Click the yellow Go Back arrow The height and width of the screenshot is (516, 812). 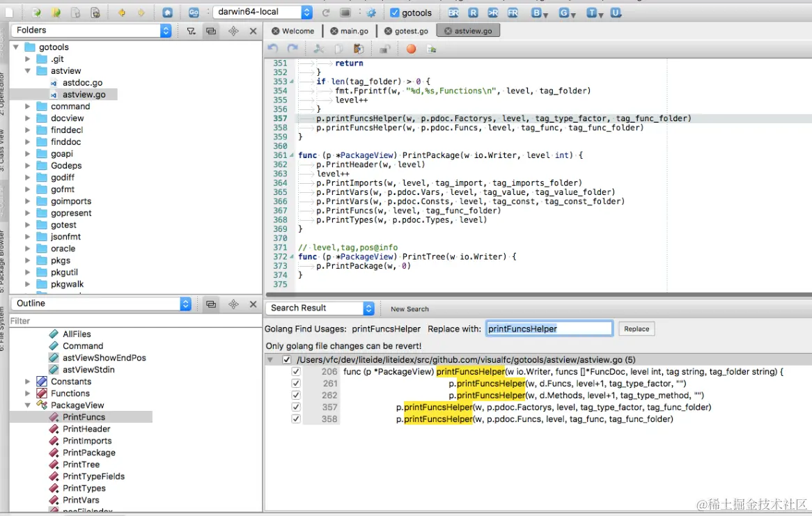coord(122,13)
